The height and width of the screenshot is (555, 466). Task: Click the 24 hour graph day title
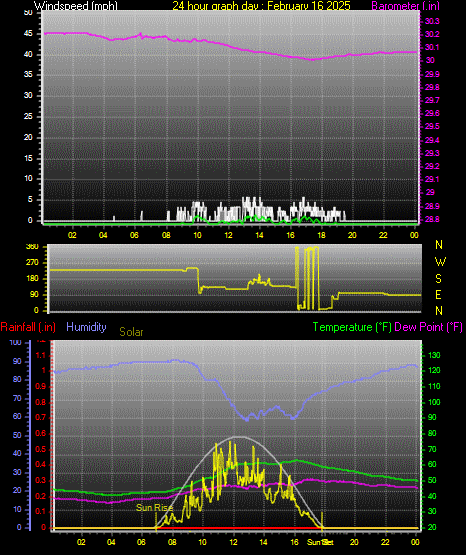pos(261,5)
